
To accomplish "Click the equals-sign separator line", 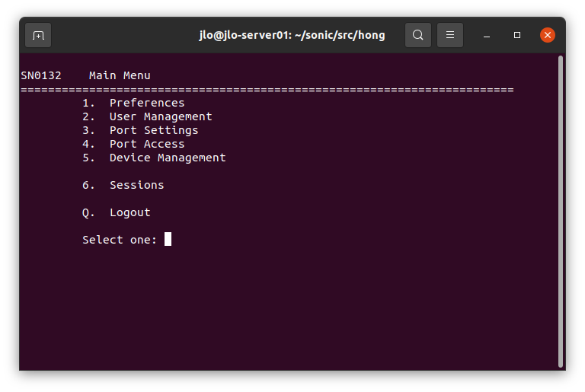I will click(267, 90).
